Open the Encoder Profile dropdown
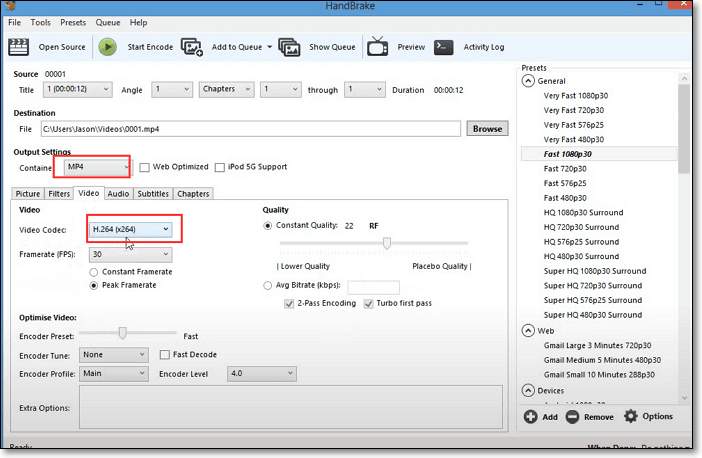Screen dimensions: 702x458 point(114,373)
